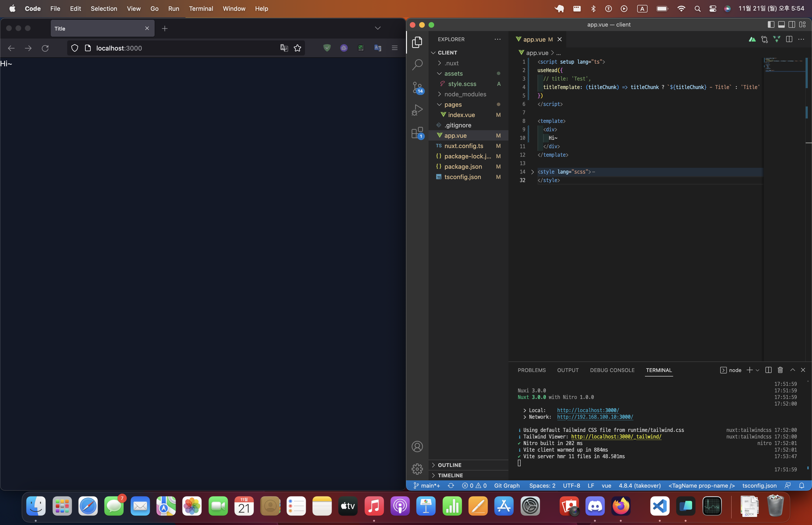This screenshot has width=812, height=525.
Task: Open Source Control view with 14 badge
Action: (x=417, y=87)
